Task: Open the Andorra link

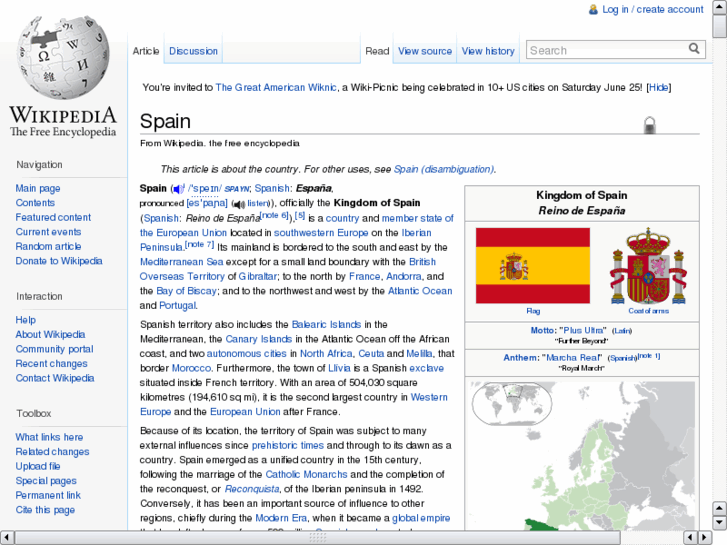Action: point(404,276)
